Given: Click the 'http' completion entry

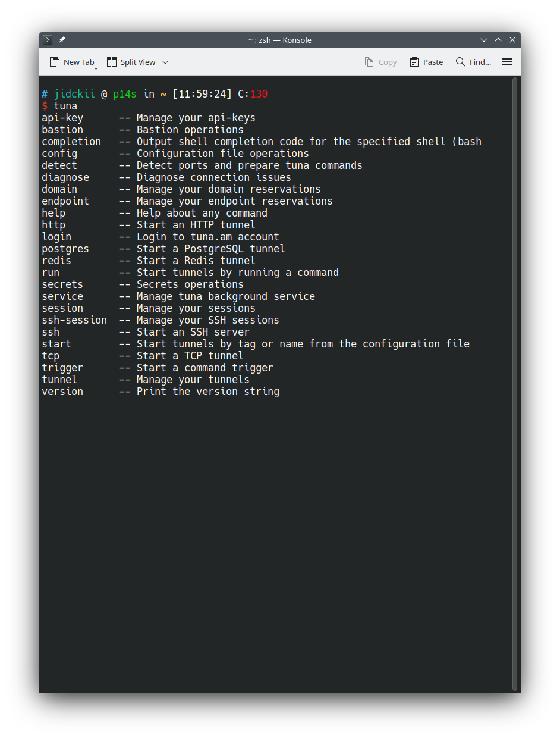Looking at the screenshot, I should 54,225.
